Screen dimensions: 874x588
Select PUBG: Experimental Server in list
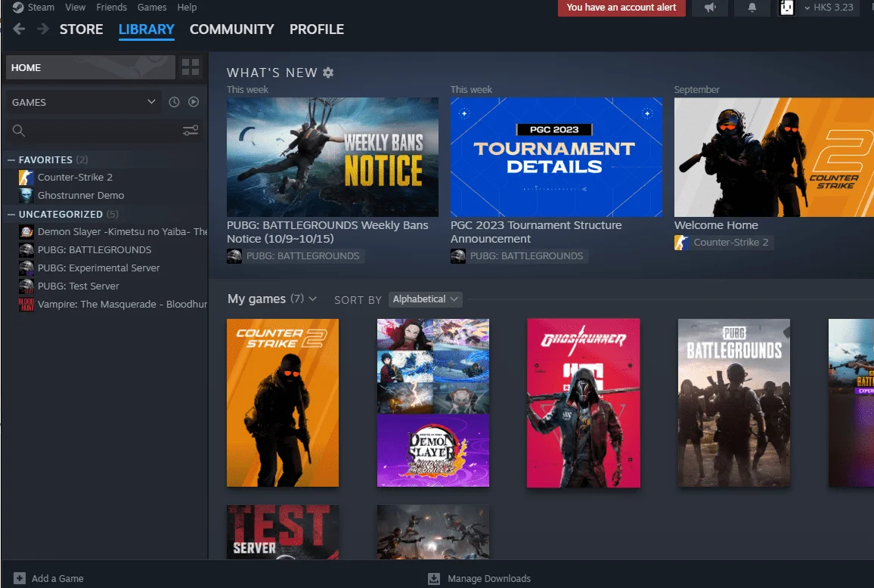(98, 268)
